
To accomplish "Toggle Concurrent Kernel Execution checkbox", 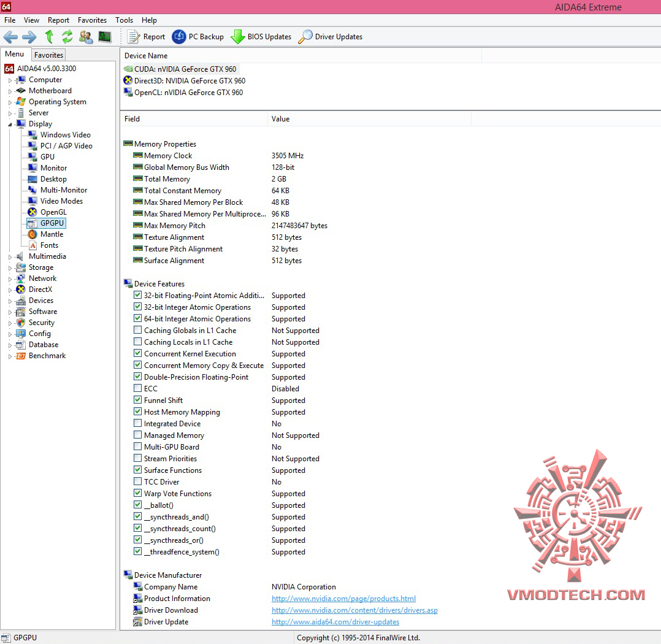I will coord(137,353).
